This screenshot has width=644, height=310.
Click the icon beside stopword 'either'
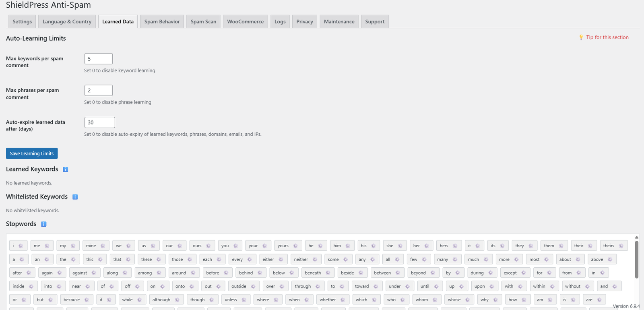click(281, 260)
